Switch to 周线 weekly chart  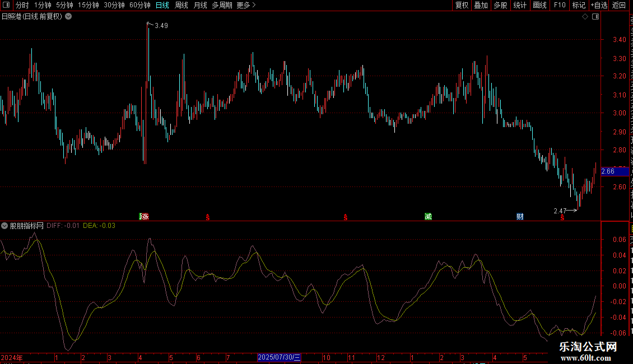(x=181, y=5)
